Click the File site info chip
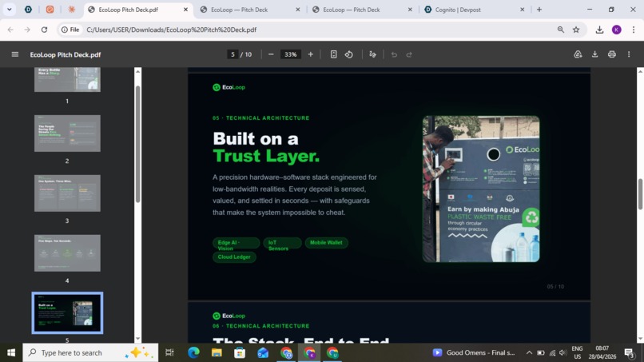The image size is (644, 362). pos(70,30)
